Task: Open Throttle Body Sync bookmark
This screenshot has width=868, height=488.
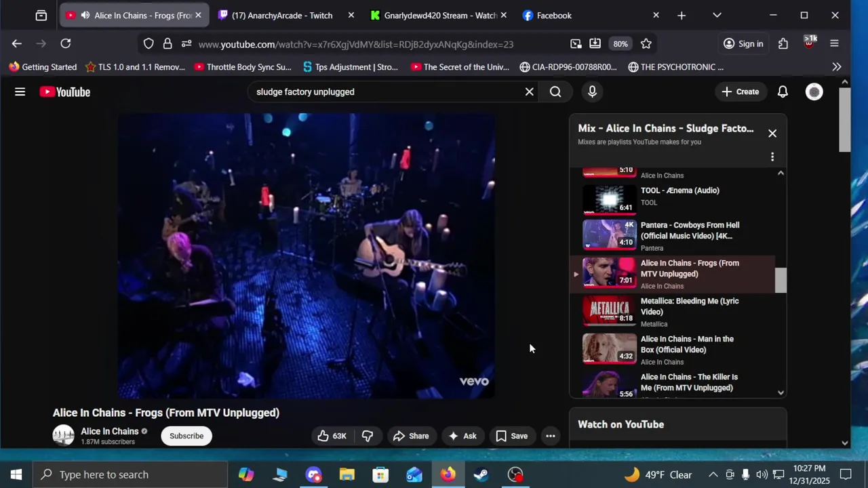Action: click(242, 66)
